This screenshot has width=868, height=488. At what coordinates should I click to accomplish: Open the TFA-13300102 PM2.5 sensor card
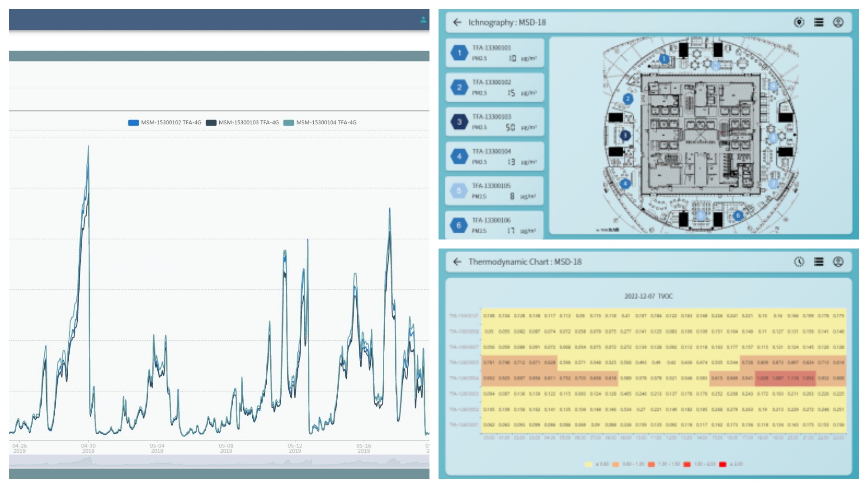[495, 87]
